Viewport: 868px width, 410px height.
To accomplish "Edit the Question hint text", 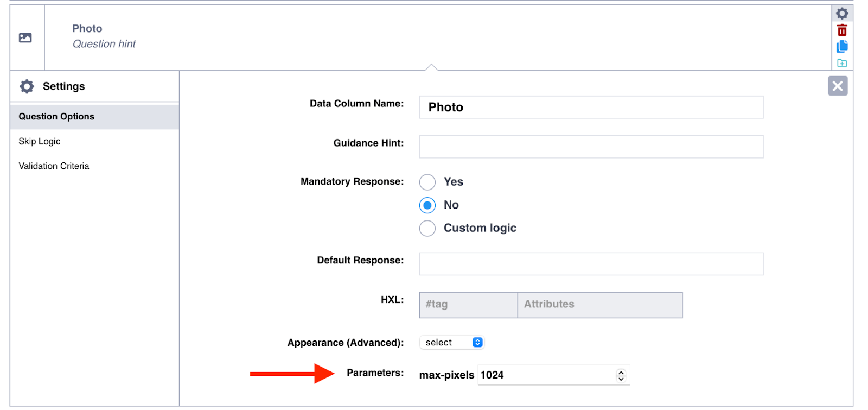I will [104, 44].
